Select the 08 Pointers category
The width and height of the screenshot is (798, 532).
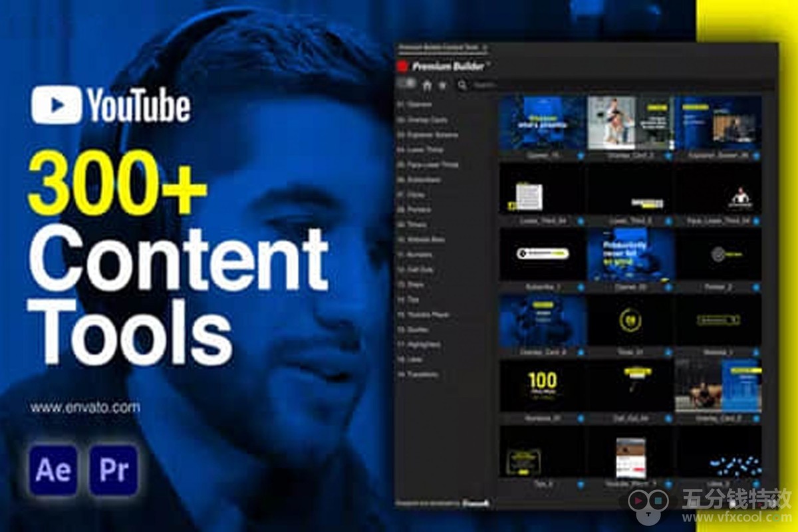point(414,209)
